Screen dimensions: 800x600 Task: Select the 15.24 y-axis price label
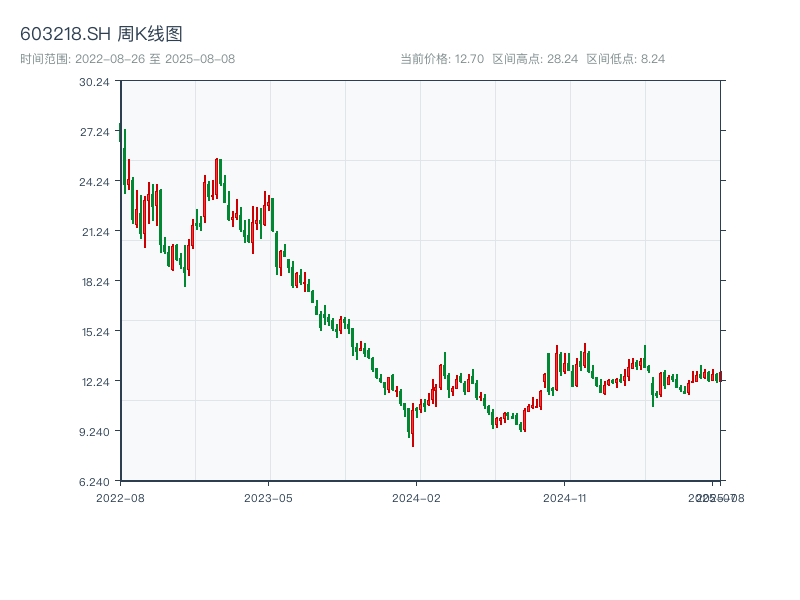(x=94, y=331)
